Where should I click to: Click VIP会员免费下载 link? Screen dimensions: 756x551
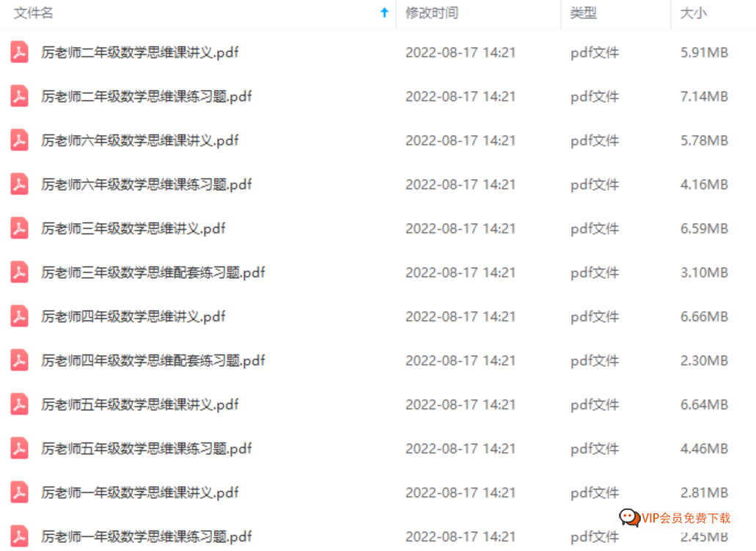point(686,518)
